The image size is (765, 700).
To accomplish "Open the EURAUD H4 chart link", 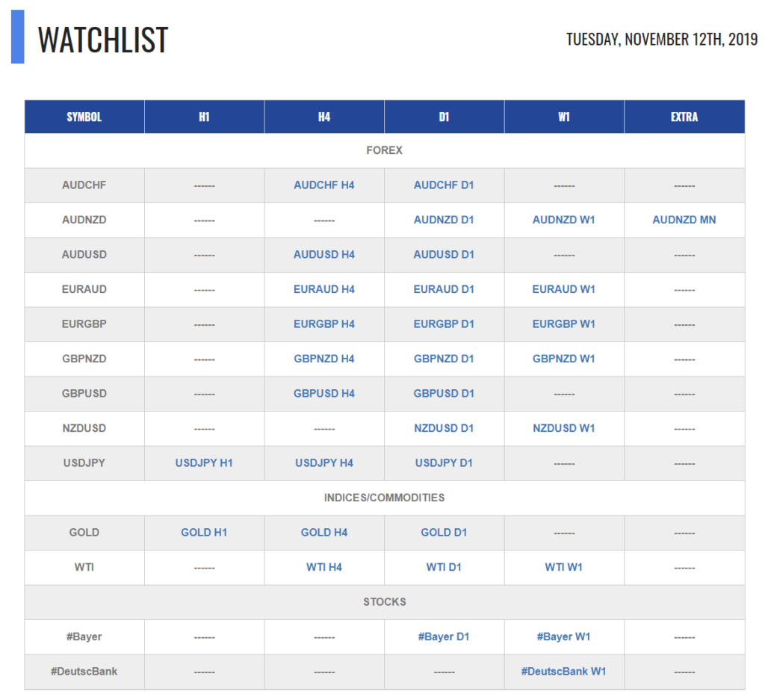I will pos(324,289).
